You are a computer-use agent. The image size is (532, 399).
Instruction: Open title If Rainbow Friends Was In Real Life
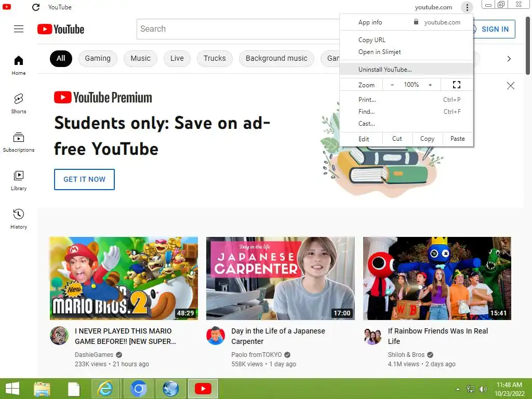tap(438, 336)
